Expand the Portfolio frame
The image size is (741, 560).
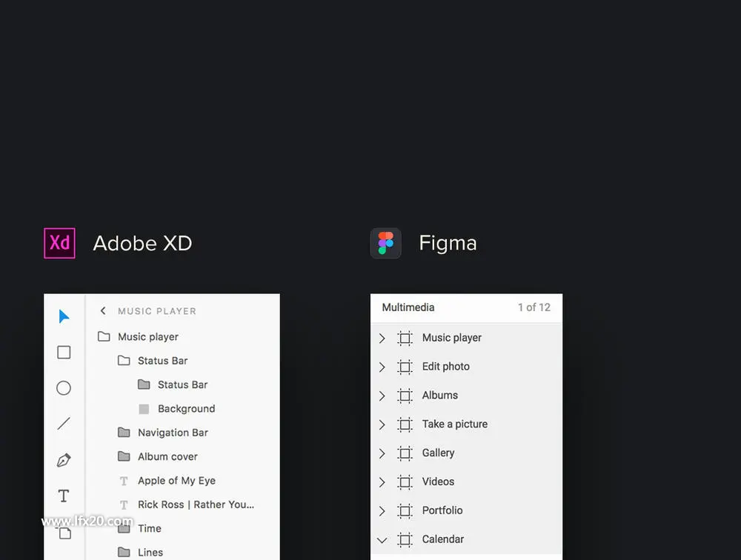[382, 511]
